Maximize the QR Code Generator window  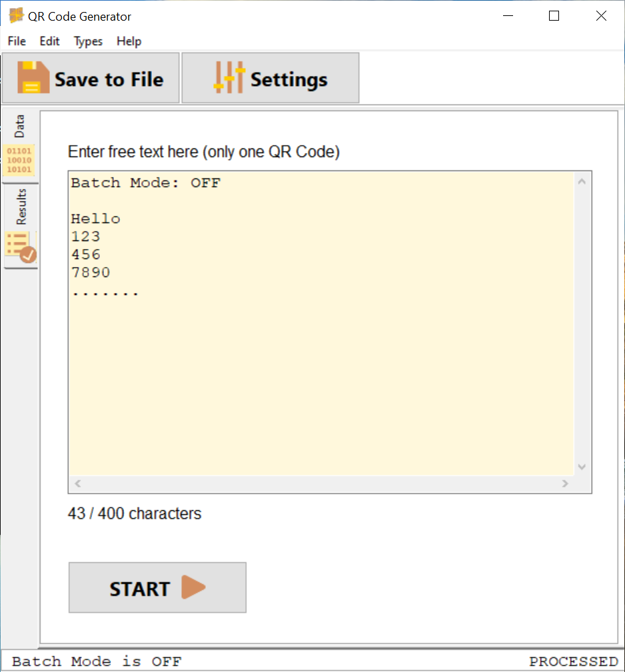(x=554, y=16)
